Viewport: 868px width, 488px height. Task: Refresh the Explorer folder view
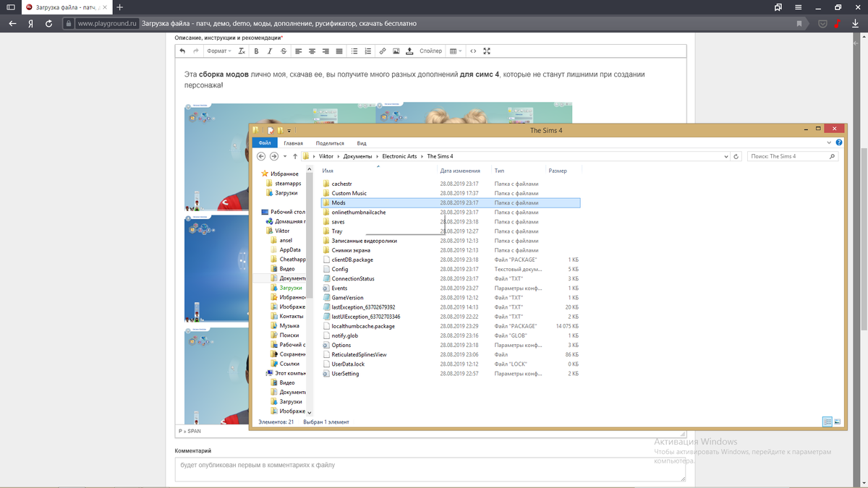[736, 156]
